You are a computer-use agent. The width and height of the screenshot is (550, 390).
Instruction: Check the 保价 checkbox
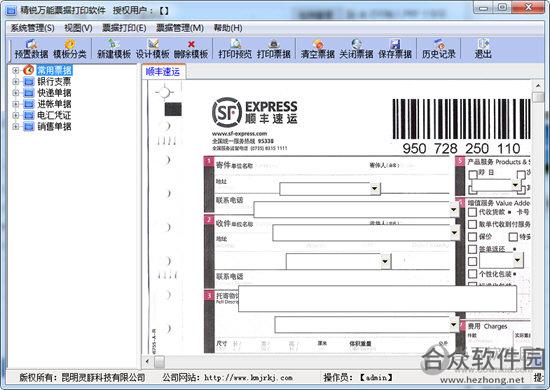(472, 237)
